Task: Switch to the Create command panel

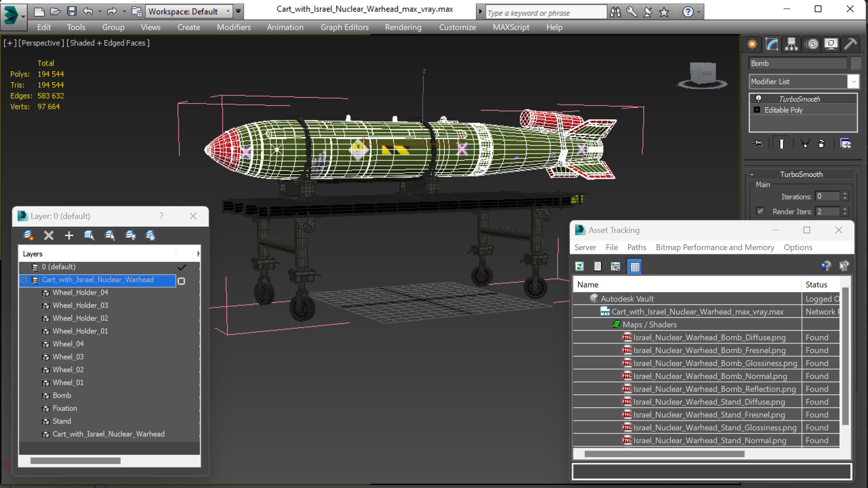Action: click(752, 44)
